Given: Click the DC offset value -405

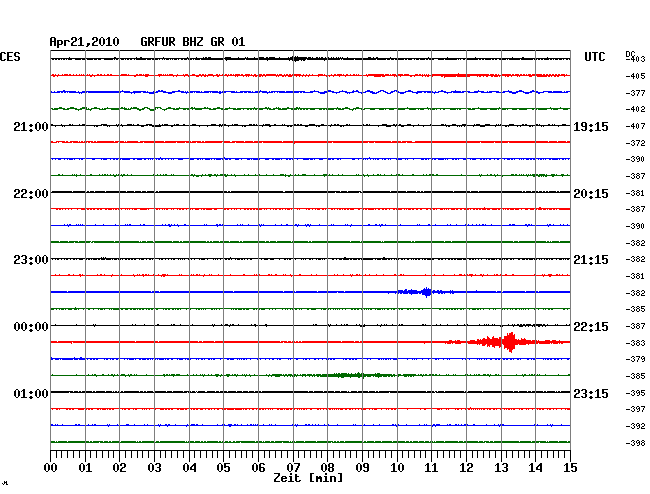Looking at the screenshot, I should coord(635,76).
